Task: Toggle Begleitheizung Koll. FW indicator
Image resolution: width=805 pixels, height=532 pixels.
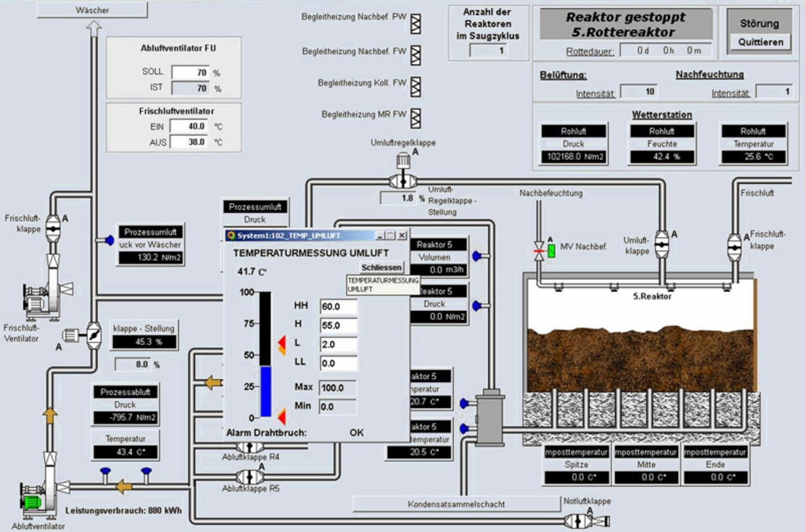Action: tap(416, 87)
